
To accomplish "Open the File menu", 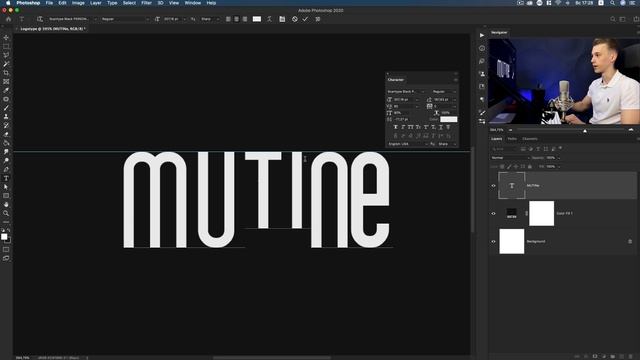I will click(x=49, y=3).
